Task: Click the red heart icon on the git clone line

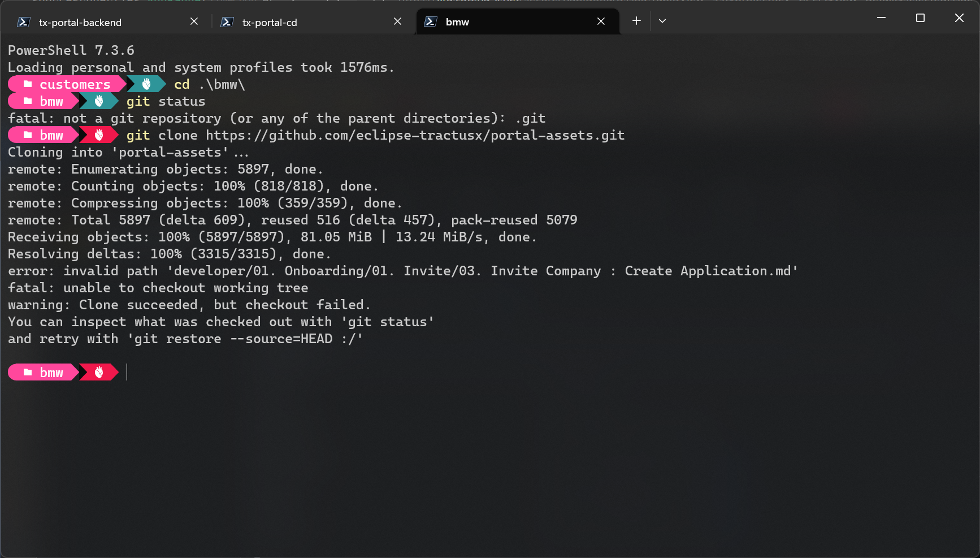Action: coord(98,135)
